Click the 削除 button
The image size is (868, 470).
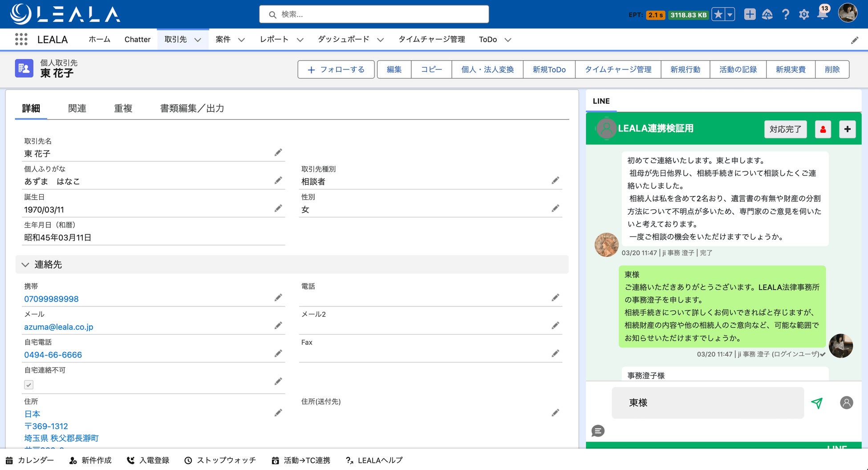(x=832, y=69)
